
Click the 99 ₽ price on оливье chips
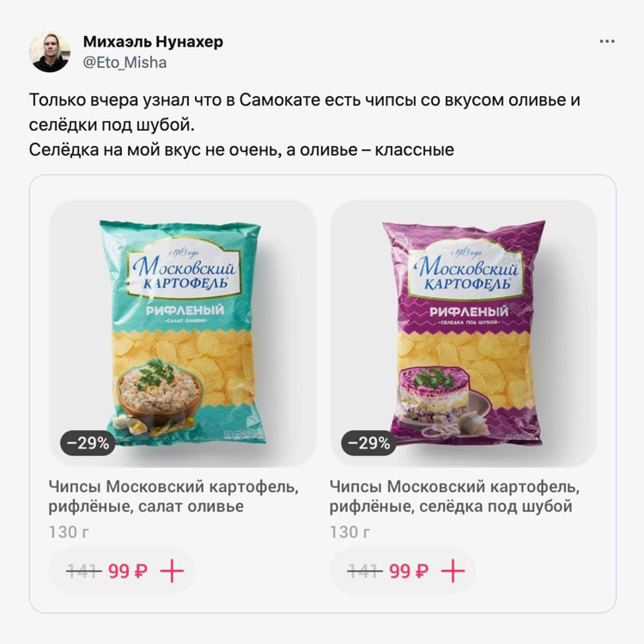(128, 571)
